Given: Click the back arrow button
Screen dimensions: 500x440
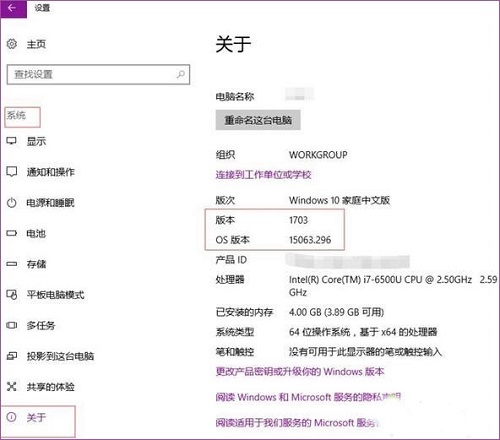Looking at the screenshot, I should click(13, 8).
